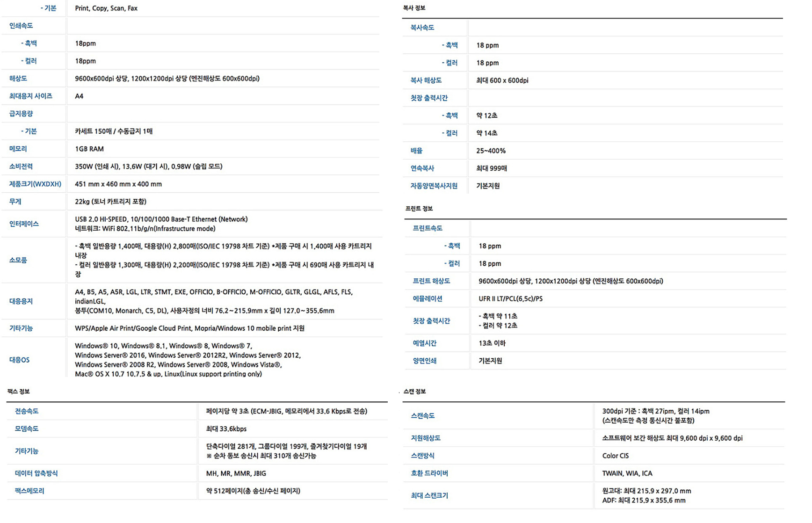
Task: Select the 데이터 압축방식 label
Action: [36, 473]
